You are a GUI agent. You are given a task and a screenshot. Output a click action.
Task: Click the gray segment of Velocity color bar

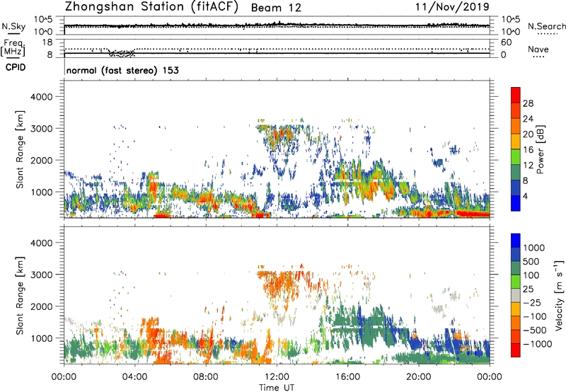pyautogui.click(x=516, y=296)
